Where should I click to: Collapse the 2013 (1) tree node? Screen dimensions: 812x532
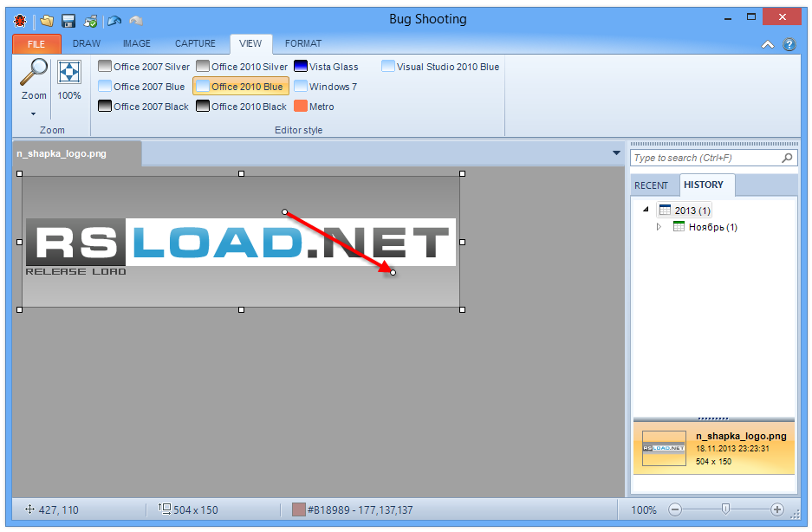point(646,210)
